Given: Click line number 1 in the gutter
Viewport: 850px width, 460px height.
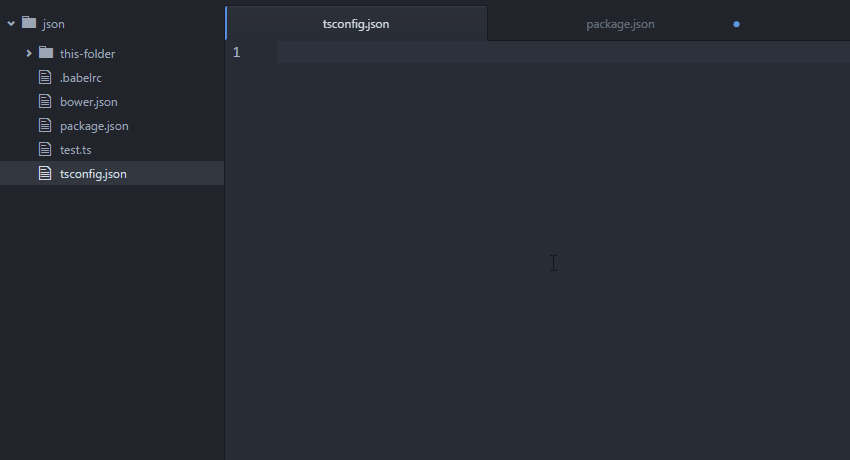Looking at the screenshot, I should 236,52.
